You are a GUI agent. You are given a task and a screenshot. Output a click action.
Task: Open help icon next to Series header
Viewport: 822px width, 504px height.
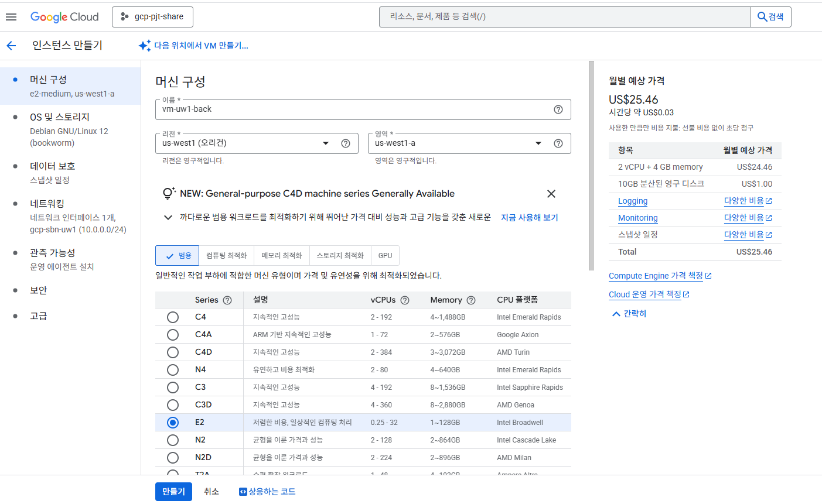tap(227, 300)
